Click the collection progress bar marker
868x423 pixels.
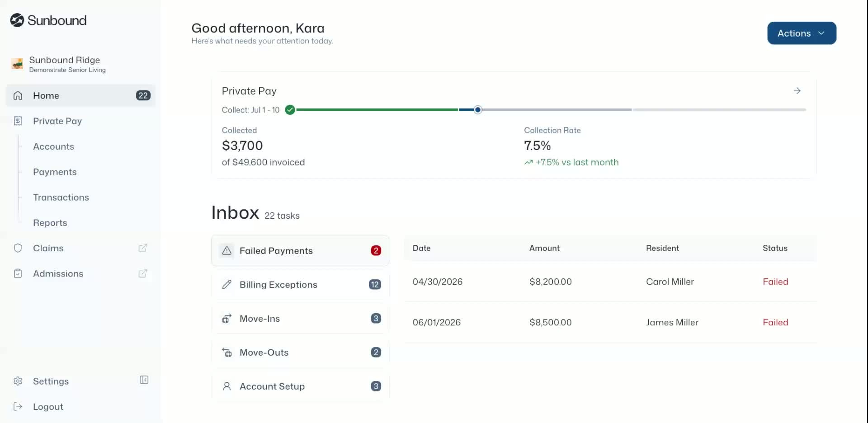478,110
